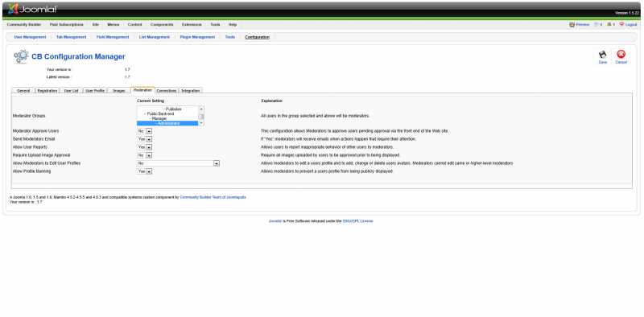
Task: Click the Logout icon in top bar
Action: coord(621,25)
